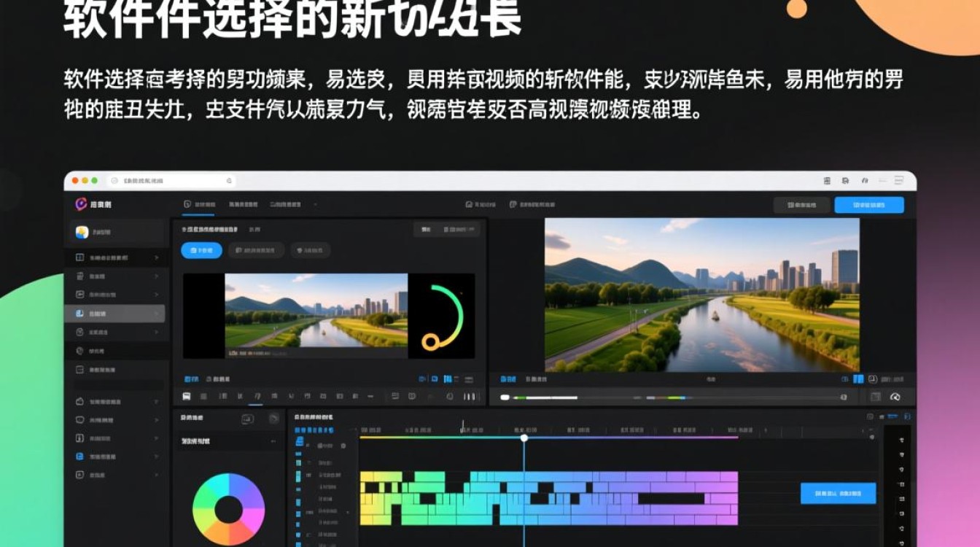Open the bottom sidebar row with the play icon

coord(117,475)
